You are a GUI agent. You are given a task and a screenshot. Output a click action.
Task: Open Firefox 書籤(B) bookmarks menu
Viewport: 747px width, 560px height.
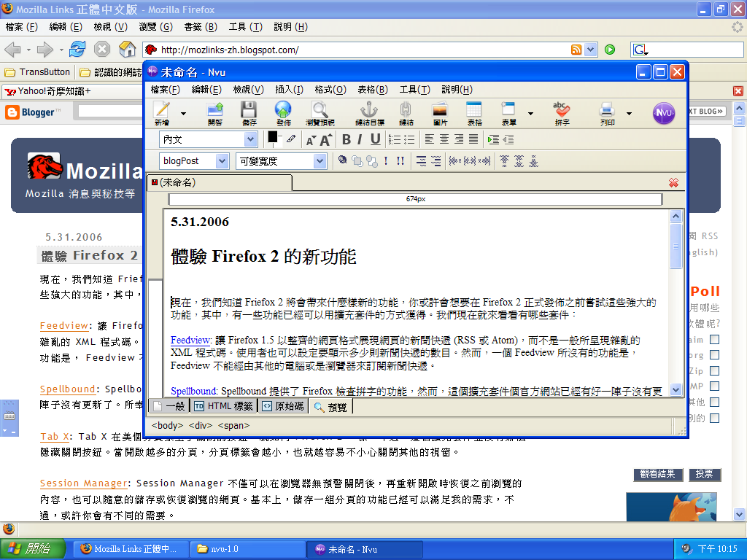click(201, 27)
